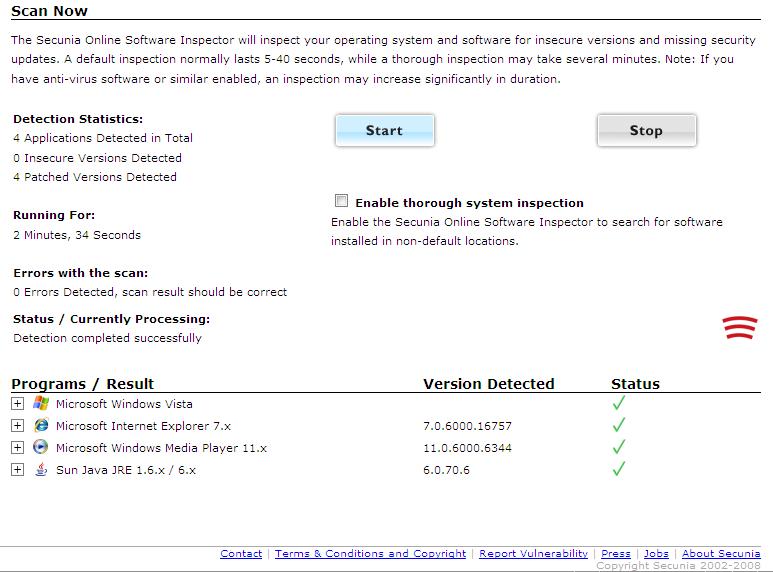The image size is (773, 572).
Task: Click the Windows Vista flag icon
Action: pos(41,403)
